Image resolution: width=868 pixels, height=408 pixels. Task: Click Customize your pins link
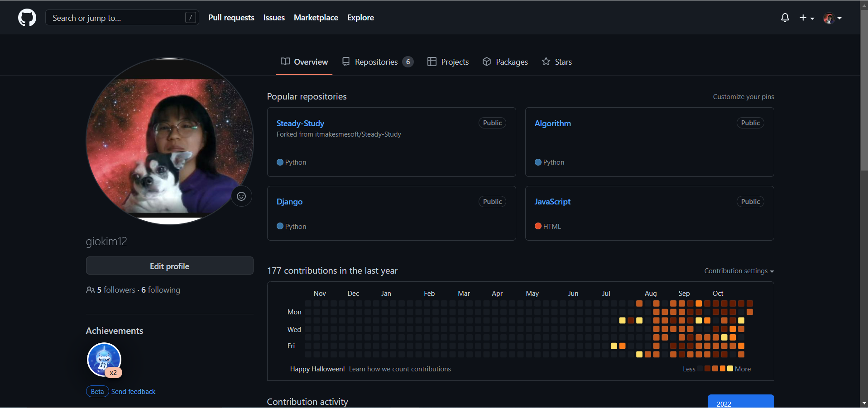(x=743, y=97)
